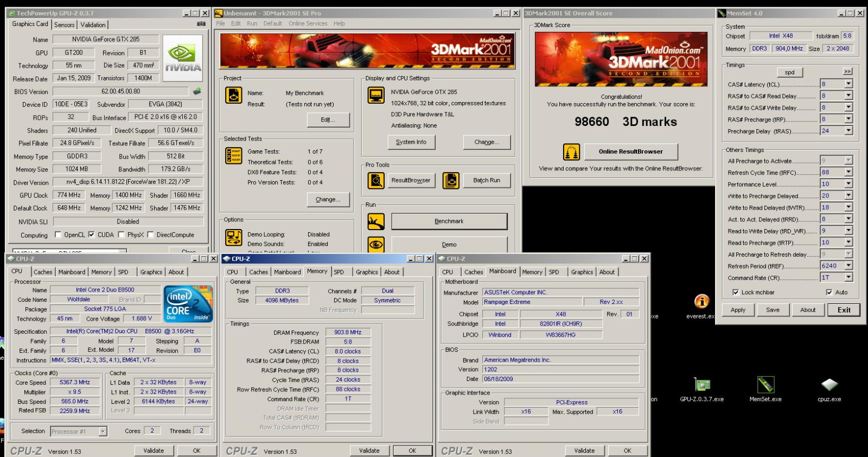This screenshot has height=457, width=868.
Task: Open the Online Services menu in 3DMark2001
Action: point(308,23)
